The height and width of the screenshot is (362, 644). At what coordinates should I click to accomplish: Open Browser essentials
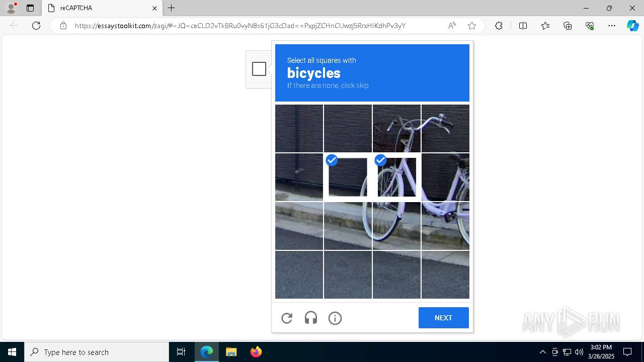tap(590, 26)
